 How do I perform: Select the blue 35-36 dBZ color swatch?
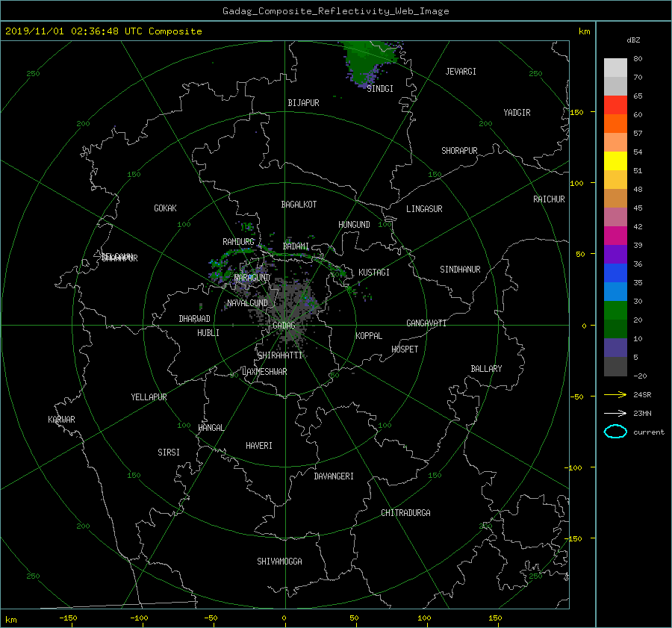pyautogui.click(x=615, y=273)
